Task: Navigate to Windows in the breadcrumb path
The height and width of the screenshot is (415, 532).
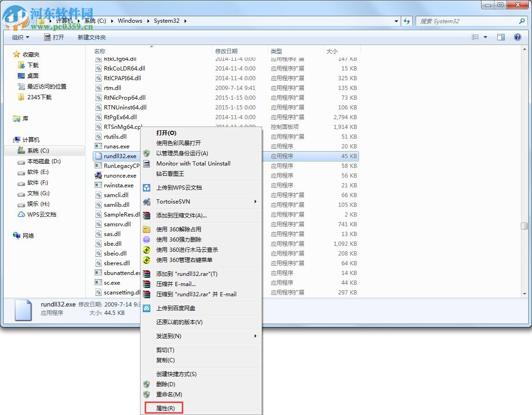Action: click(x=130, y=21)
